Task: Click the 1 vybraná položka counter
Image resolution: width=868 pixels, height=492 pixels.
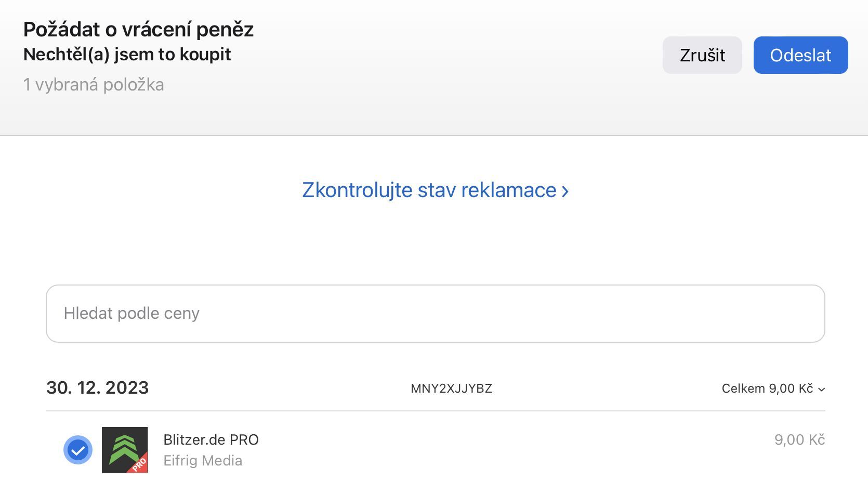Action: tap(94, 85)
